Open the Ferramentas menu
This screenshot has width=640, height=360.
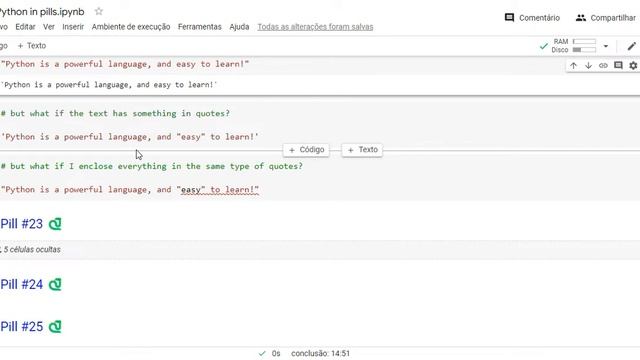tap(200, 27)
